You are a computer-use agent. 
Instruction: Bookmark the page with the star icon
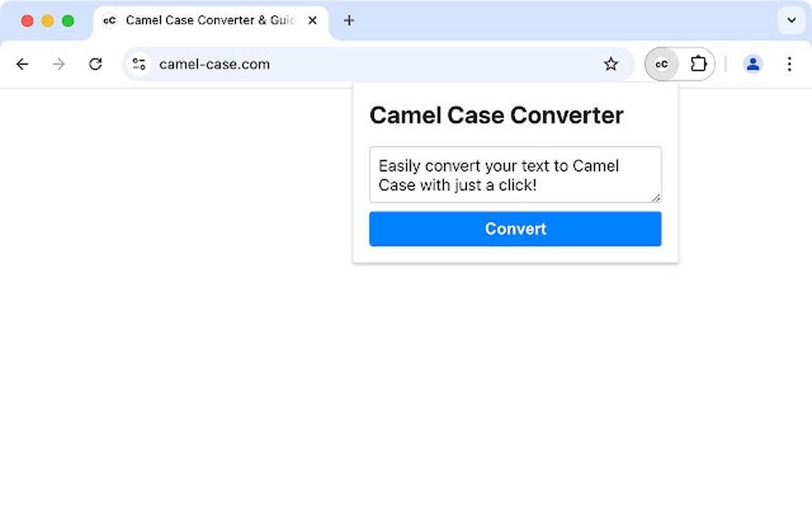pos(611,64)
